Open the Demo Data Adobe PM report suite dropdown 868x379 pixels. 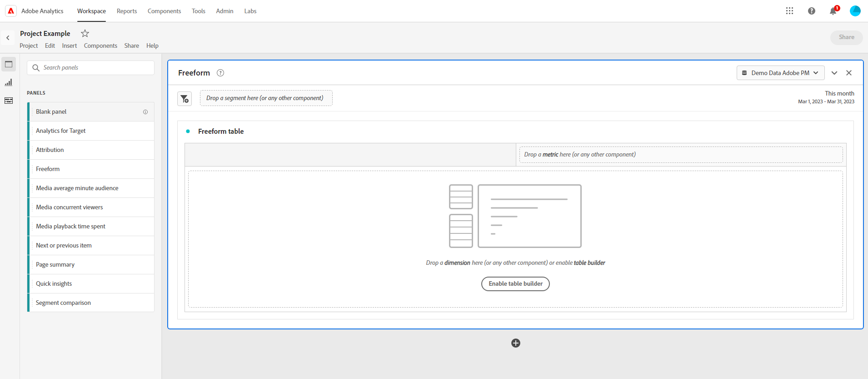click(780, 73)
